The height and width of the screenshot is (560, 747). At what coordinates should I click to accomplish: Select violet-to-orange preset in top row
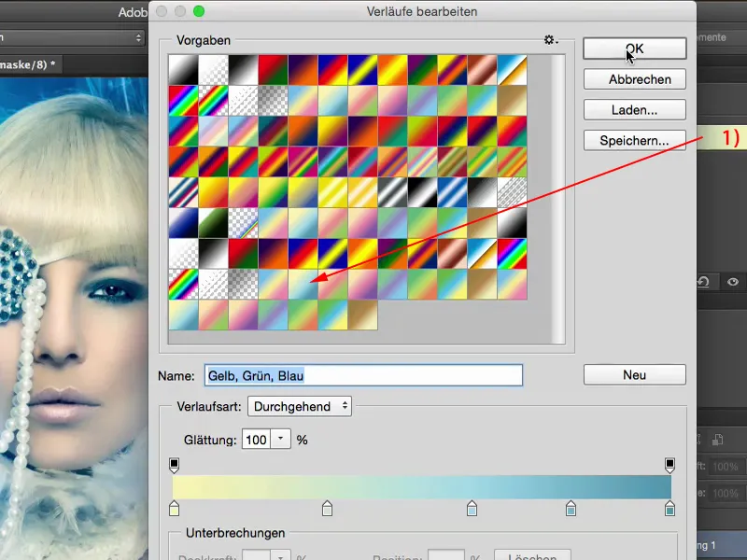pos(303,70)
